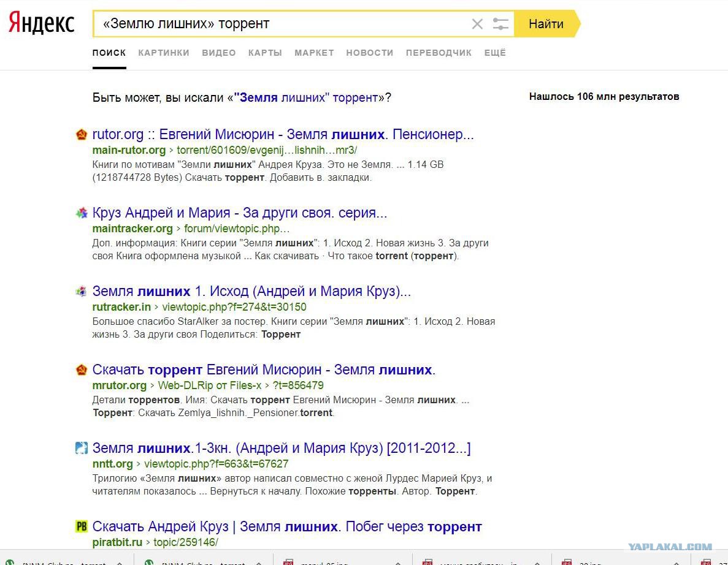Click snippet text "Большое спасибо StarAlker за постер"
Image resolution: width=728 pixels, height=565 pixels.
click(180, 322)
